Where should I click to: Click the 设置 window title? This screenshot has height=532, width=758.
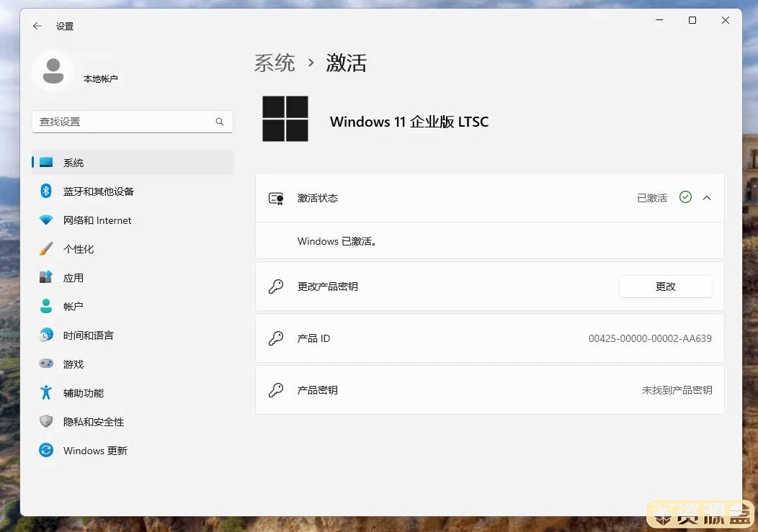[65, 26]
